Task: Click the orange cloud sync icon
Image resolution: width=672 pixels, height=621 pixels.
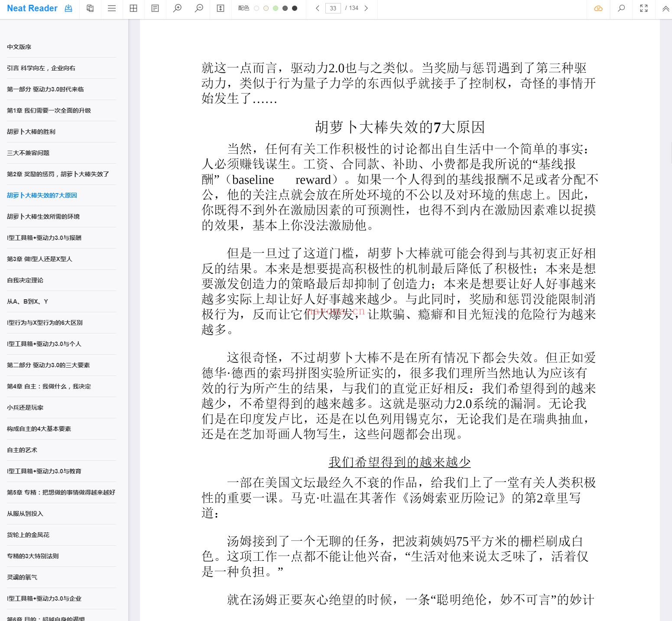Action: pyautogui.click(x=598, y=8)
